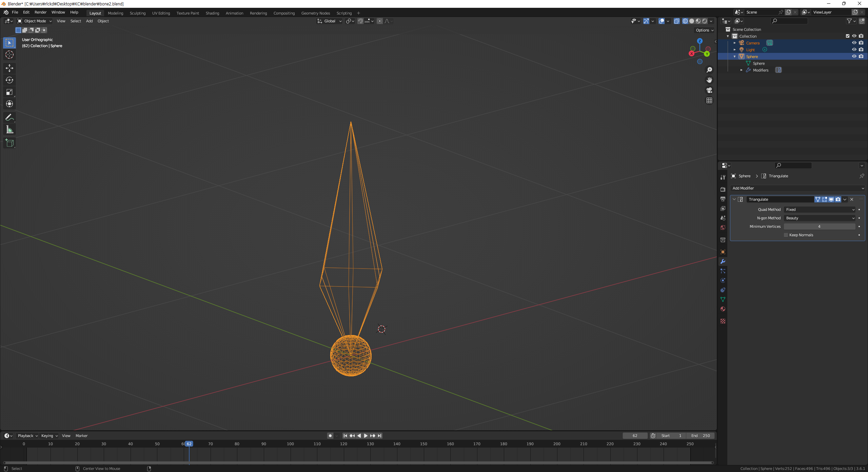Open the Render menu

click(x=40, y=12)
